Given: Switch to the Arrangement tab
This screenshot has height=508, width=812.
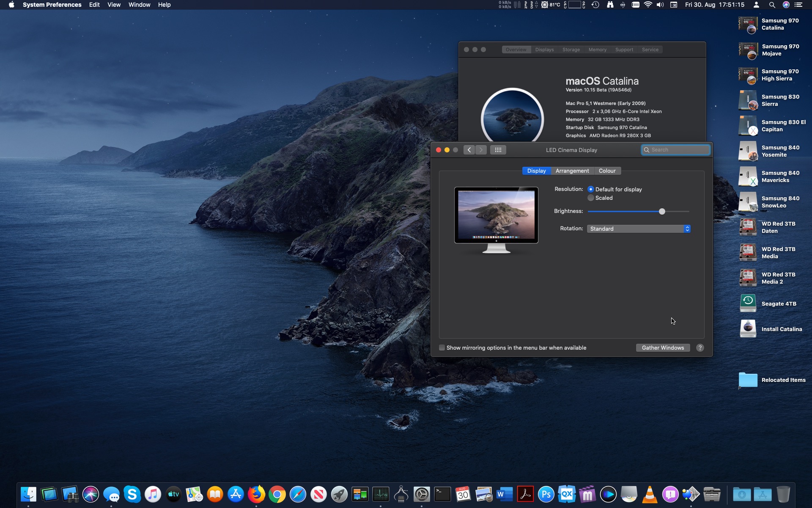Looking at the screenshot, I should pyautogui.click(x=572, y=171).
